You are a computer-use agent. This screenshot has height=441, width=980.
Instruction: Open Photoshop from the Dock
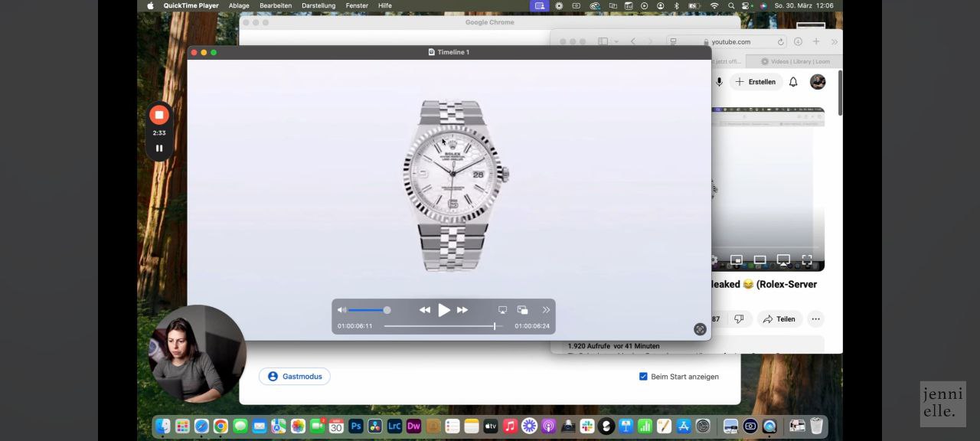coord(356,426)
